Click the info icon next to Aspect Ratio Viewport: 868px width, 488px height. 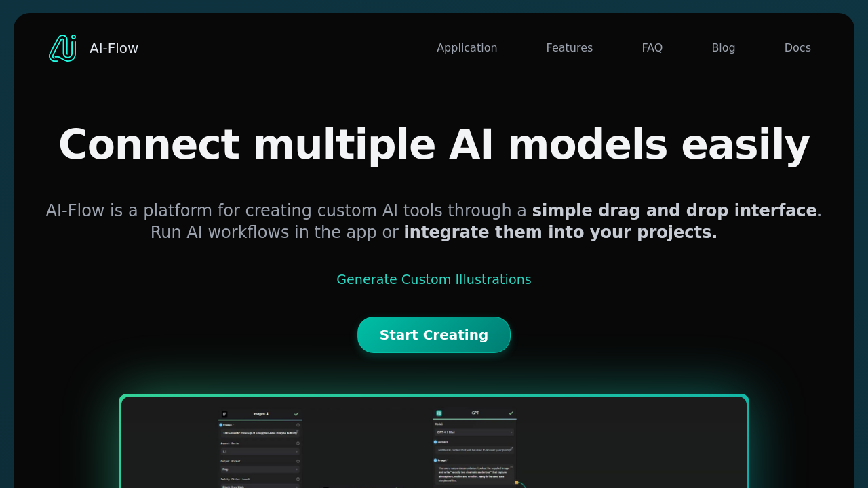pyautogui.click(x=298, y=443)
